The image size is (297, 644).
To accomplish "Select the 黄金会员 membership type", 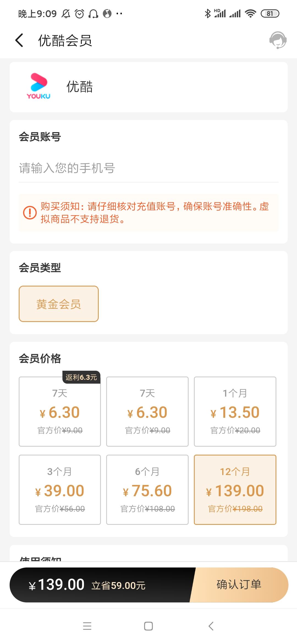I will point(59,304).
